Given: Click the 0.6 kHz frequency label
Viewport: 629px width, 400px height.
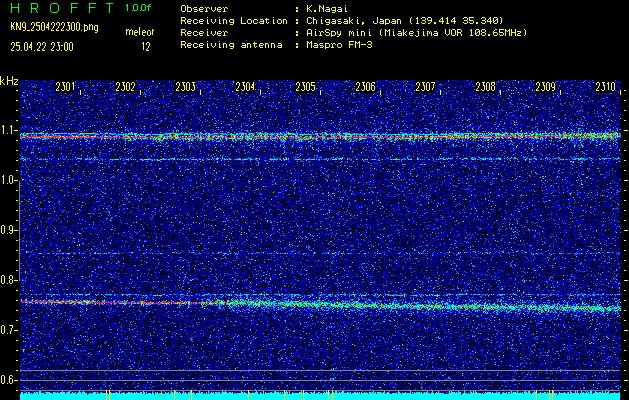Looking at the screenshot, I should [x=9, y=380].
